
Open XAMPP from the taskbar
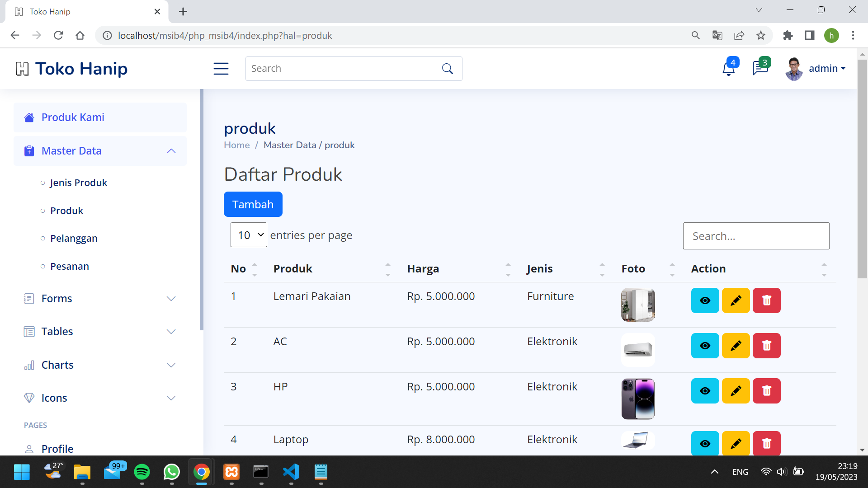[x=231, y=472]
